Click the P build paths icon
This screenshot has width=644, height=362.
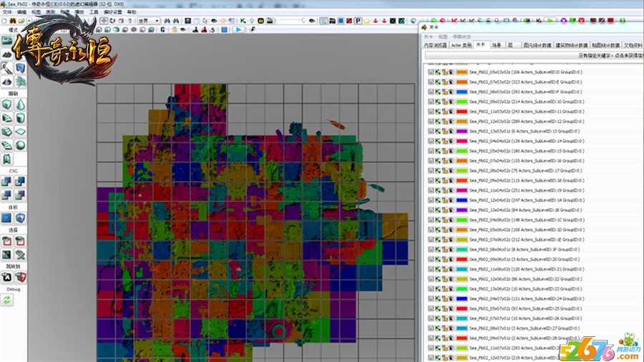click(358, 21)
